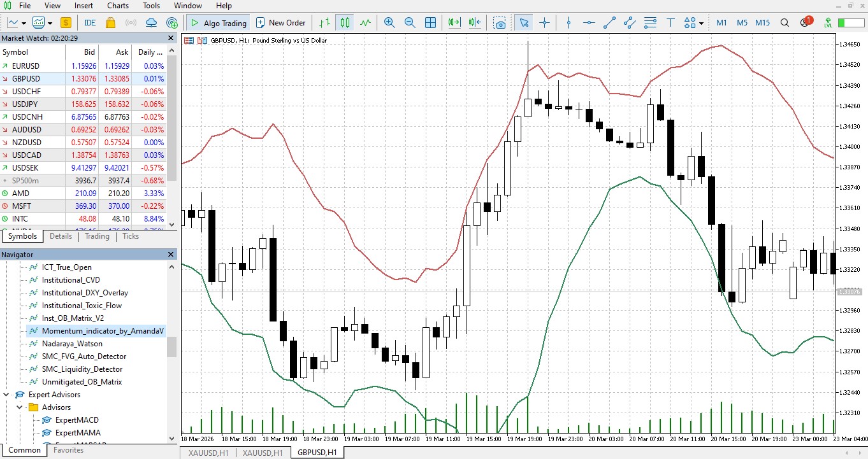Open the Insert menu

click(83, 6)
